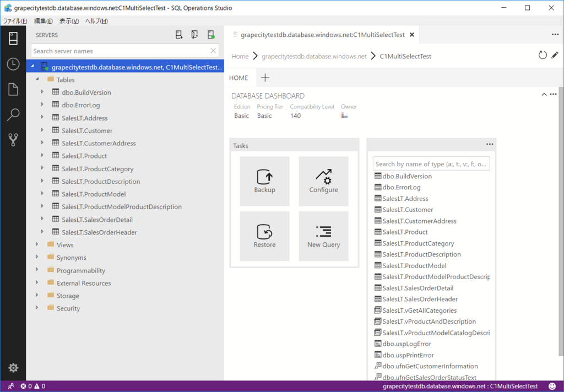564x392 pixels.
Task: Open the Servers view in activity bar
Action: coord(13,38)
